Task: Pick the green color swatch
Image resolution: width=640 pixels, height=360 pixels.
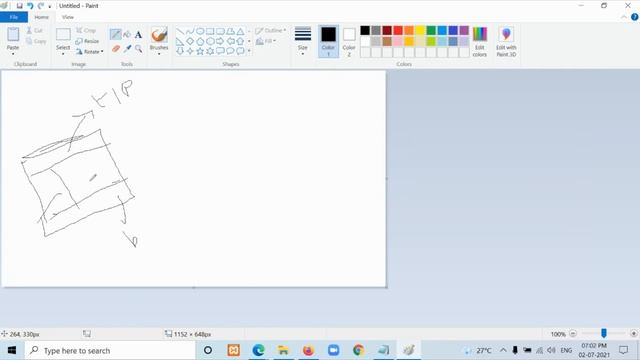Action: click(431, 30)
